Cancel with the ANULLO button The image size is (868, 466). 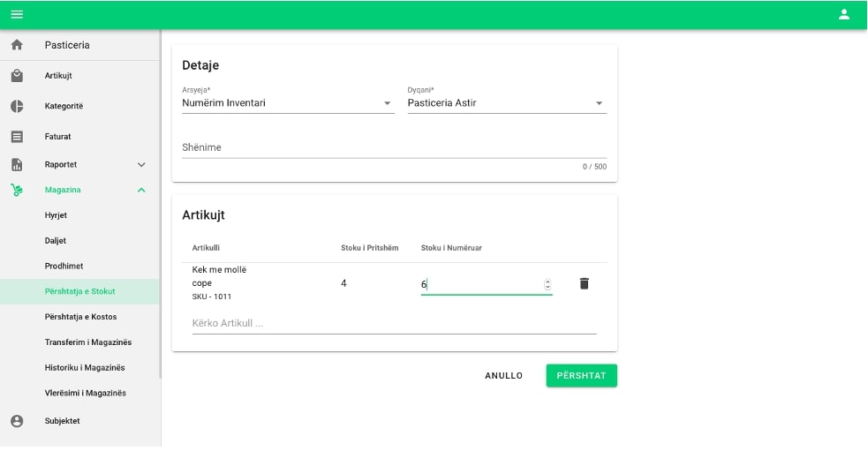(x=503, y=376)
